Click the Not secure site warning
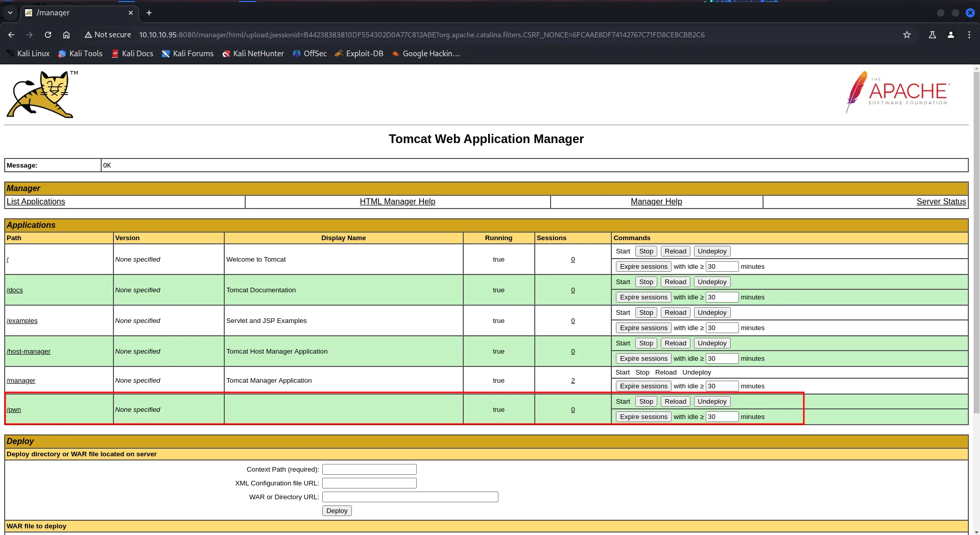Image resolution: width=980 pixels, height=535 pixels. (108, 35)
